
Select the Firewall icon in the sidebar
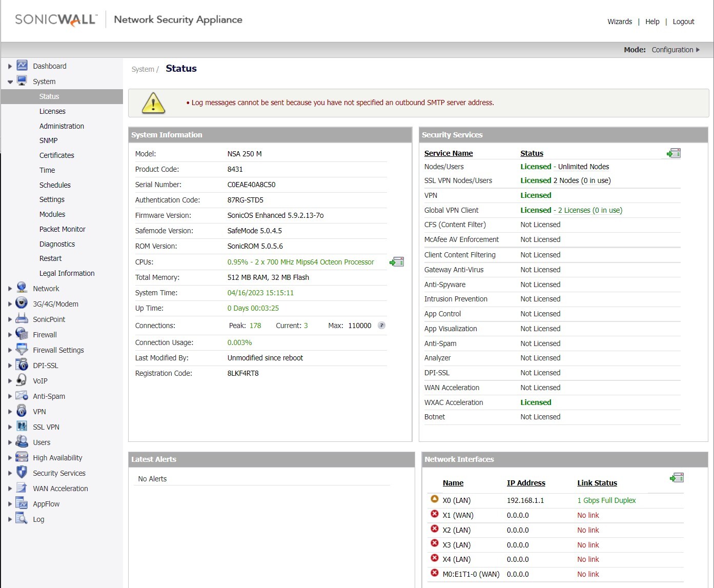click(22, 334)
